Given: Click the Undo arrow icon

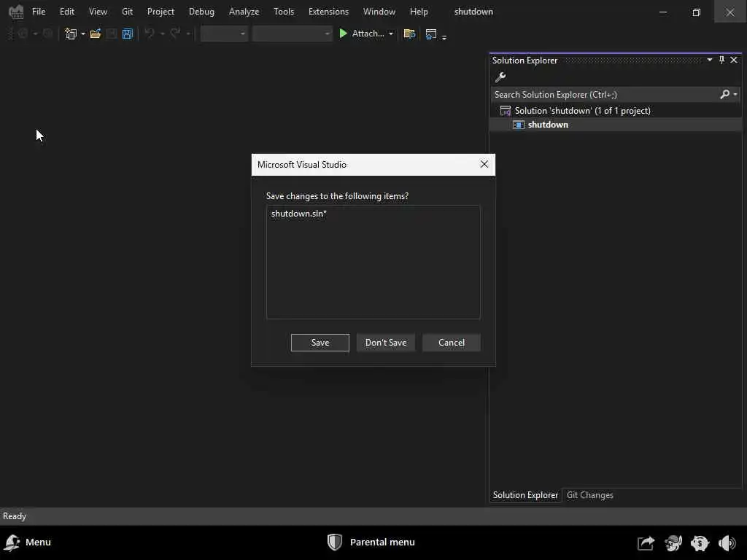Looking at the screenshot, I should 149,34.
